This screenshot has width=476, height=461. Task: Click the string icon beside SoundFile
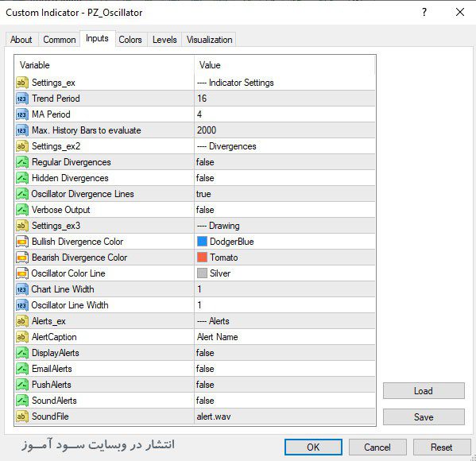(x=22, y=416)
